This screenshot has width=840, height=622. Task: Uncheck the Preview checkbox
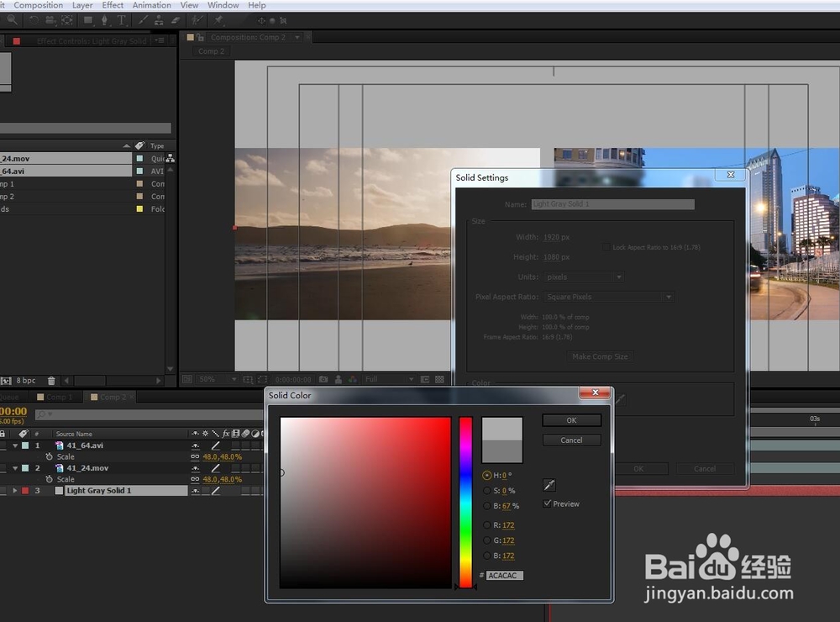[x=547, y=503]
